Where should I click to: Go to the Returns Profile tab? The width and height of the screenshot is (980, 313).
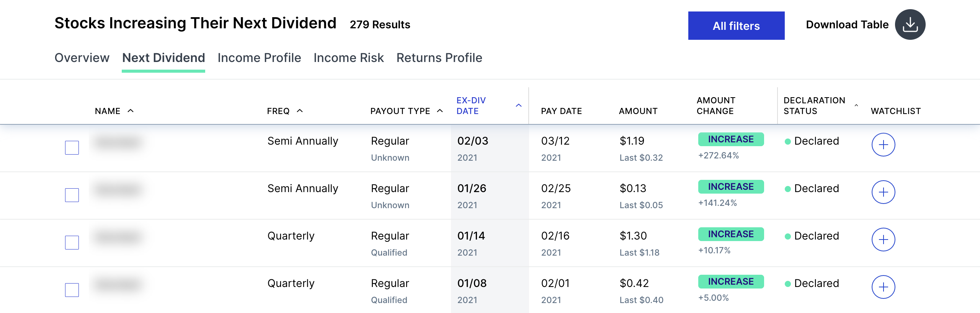click(439, 58)
